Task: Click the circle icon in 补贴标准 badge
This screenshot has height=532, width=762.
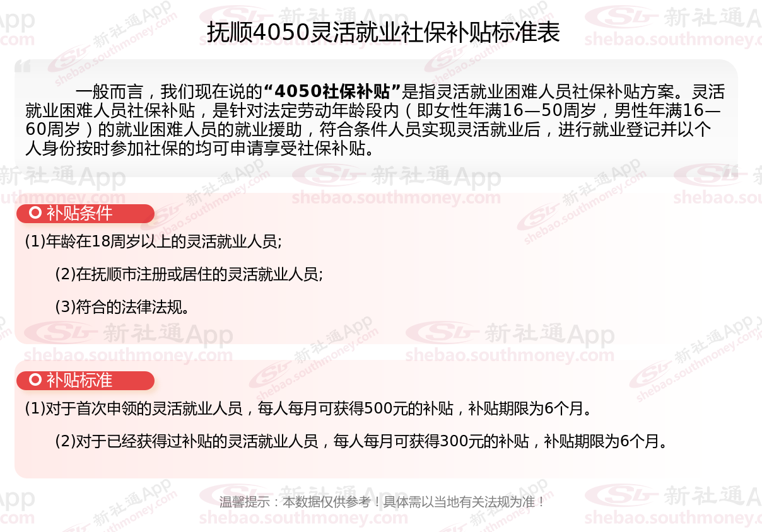Action: pos(35,380)
